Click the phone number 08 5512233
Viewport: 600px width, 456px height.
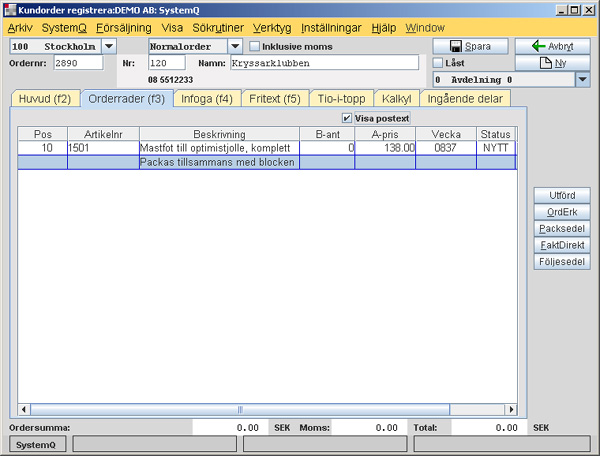tap(170, 80)
